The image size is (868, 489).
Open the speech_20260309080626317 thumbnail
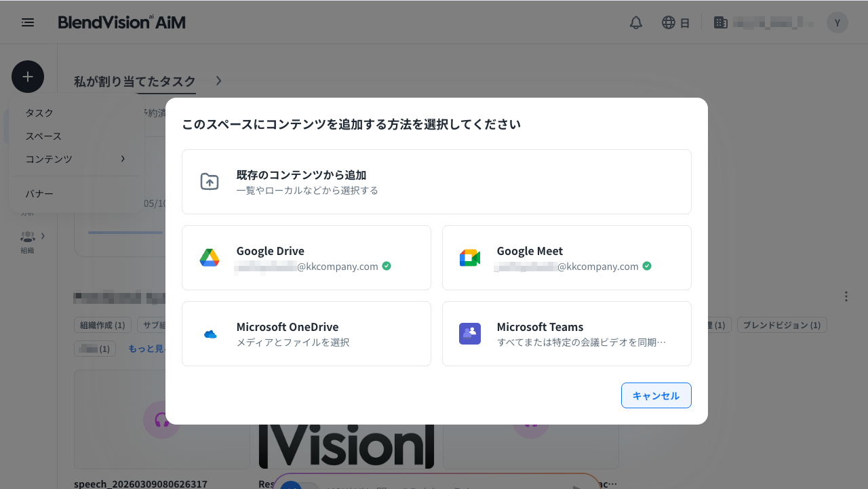point(161,419)
